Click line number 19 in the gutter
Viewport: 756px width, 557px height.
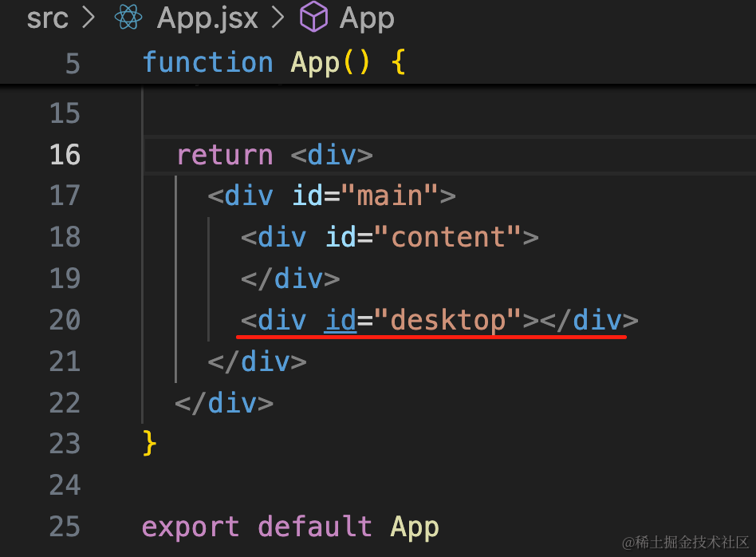(65, 279)
